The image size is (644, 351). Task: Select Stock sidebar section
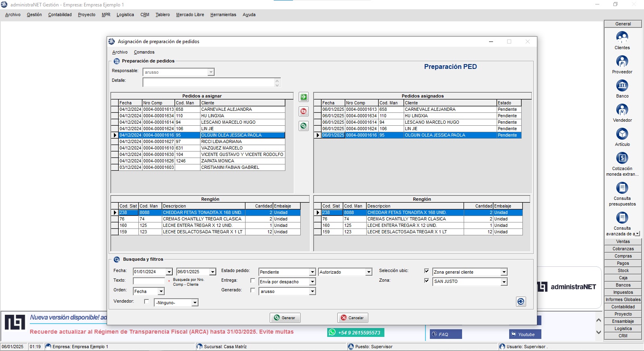[x=623, y=271]
